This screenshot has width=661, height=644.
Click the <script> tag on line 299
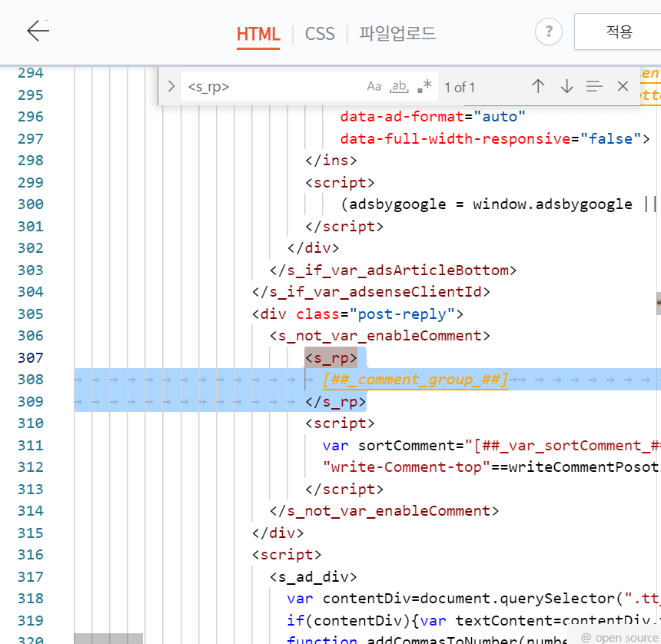pos(340,182)
